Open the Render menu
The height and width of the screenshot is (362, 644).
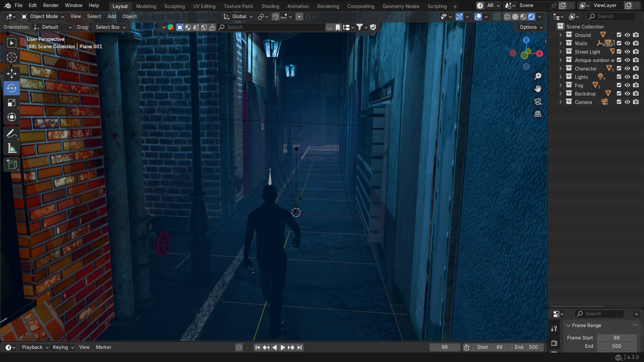click(x=51, y=5)
